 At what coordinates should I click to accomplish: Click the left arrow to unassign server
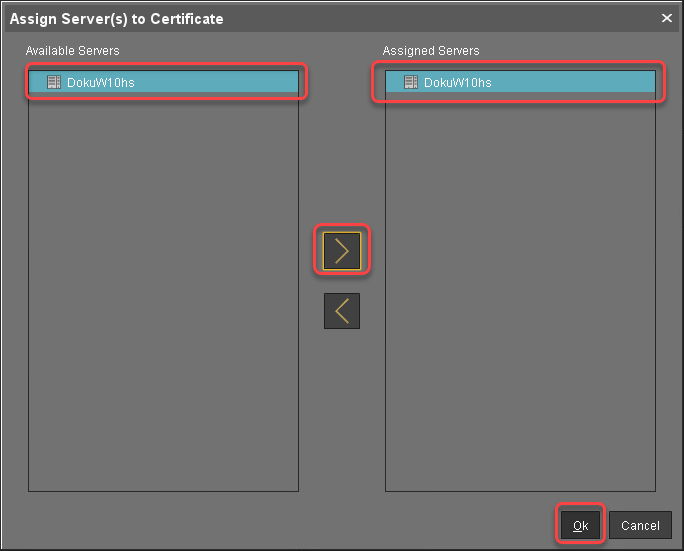pyautogui.click(x=342, y=311)
